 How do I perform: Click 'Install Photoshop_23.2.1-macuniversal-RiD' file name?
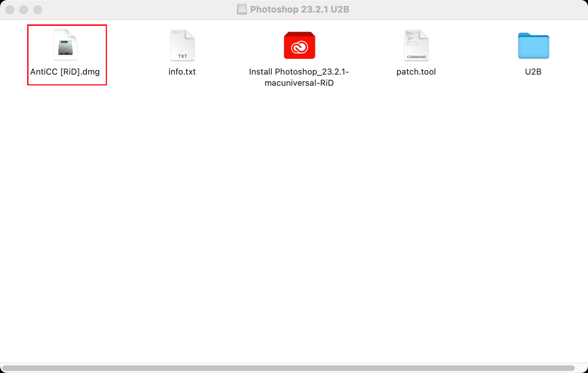pyautogui.click(x=299, y=77)
